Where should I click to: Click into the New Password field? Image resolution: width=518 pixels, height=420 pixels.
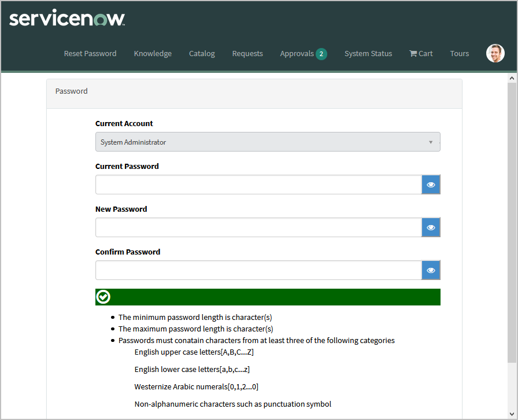[258, 227]
